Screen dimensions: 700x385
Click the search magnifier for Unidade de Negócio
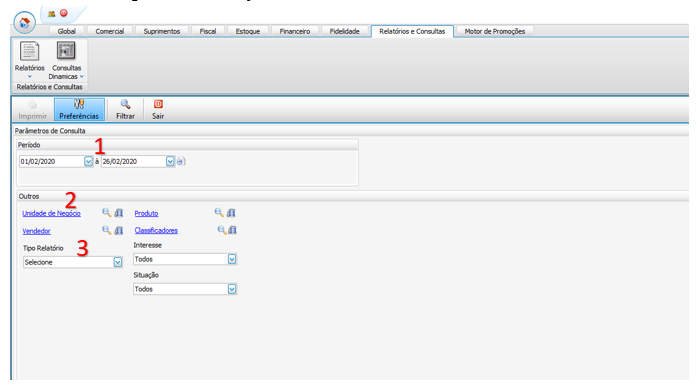point(106,213)
